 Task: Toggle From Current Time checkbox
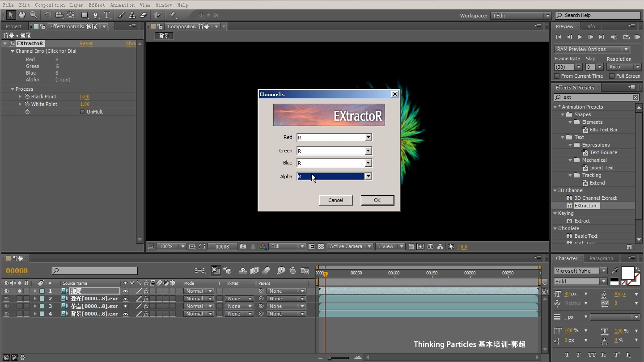click(557, 76)
